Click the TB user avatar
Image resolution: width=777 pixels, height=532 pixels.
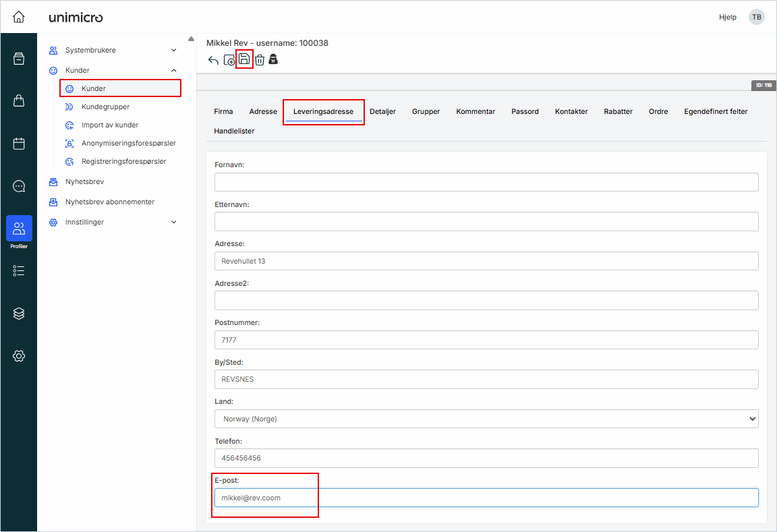click(x=757, y=18)
